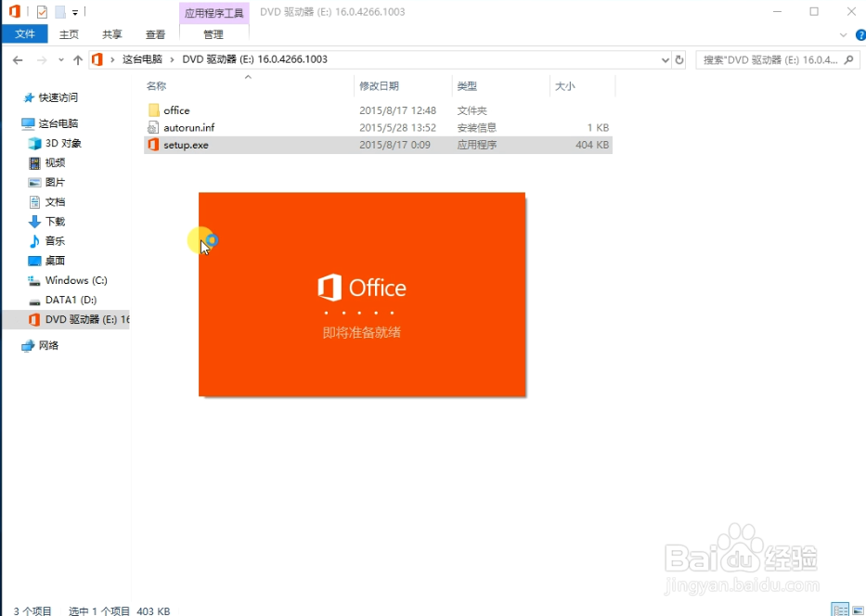Expand the Quick Access Toolbar customize arrow
The width and height of the screenshot is (866, 616).
(73, 11)
